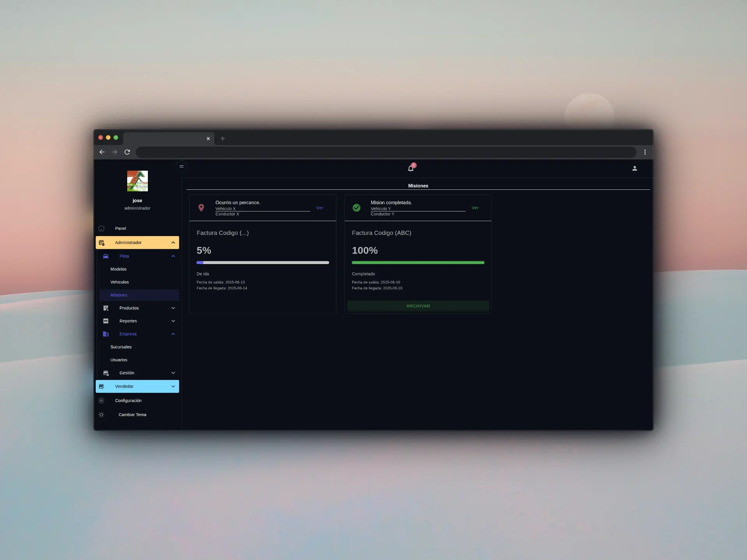Viewport: 747px width, 560px height.
Task: Click the Ecoteja company logo
Action: pyautogui.click(x=137, y=181)
